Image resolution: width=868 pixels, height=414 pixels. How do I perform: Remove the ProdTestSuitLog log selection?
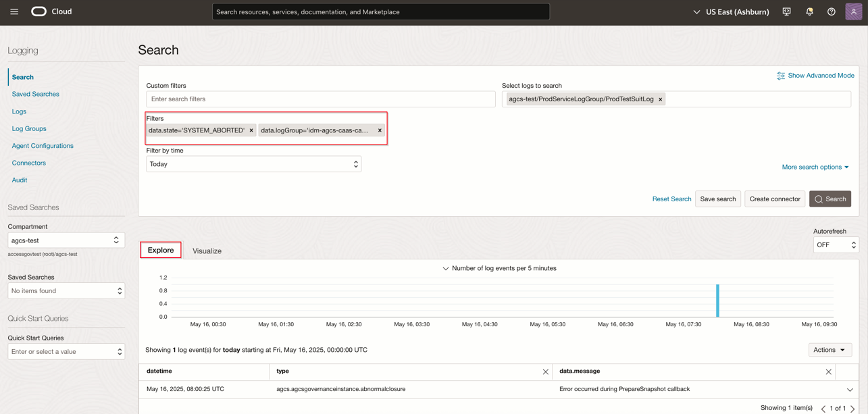click(x=660, y=99)
